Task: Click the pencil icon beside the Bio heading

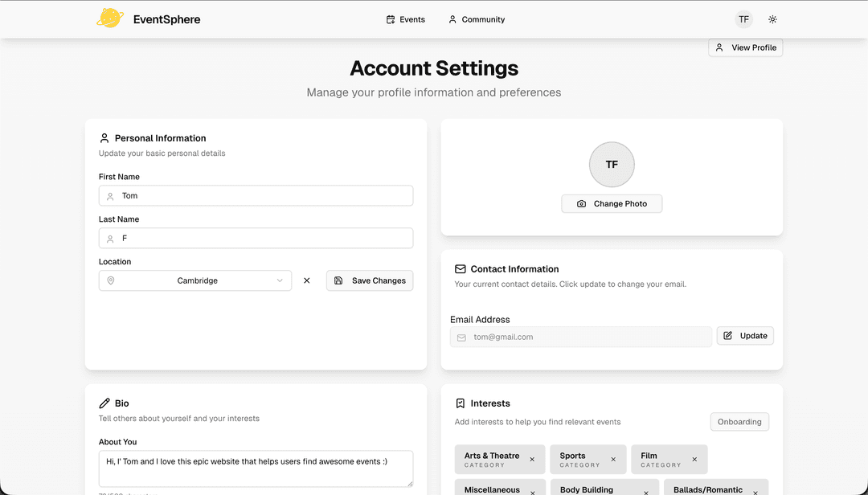Action: tap(104, 403)
